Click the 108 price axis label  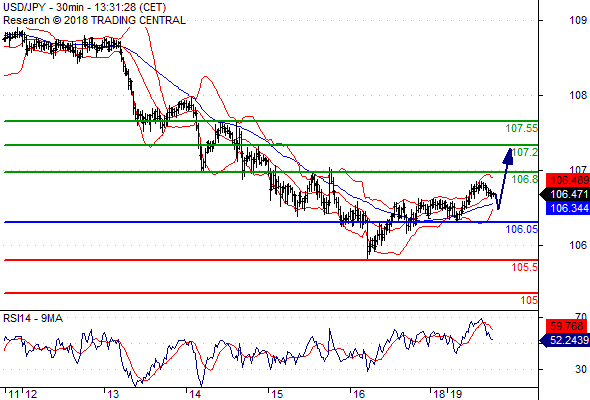click(x=578, y=95)
